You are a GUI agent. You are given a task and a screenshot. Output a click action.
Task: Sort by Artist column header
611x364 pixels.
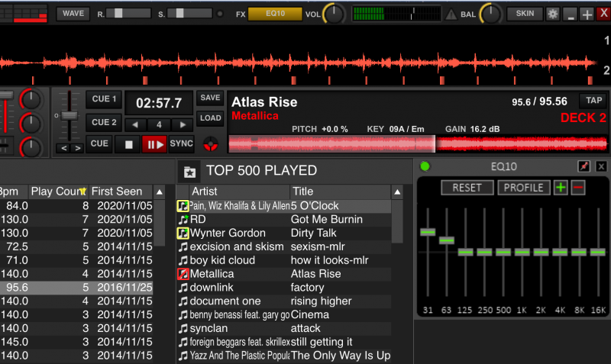(240, 192)
